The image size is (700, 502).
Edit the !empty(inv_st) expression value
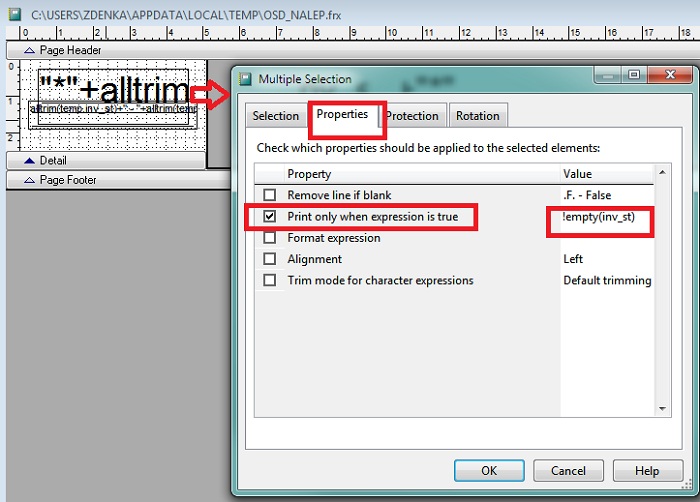click(599, 217)
